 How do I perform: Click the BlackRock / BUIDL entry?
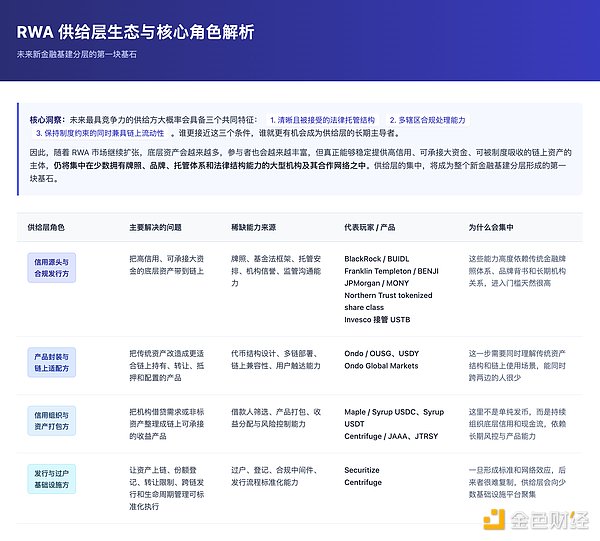click(x=377, y=258)
